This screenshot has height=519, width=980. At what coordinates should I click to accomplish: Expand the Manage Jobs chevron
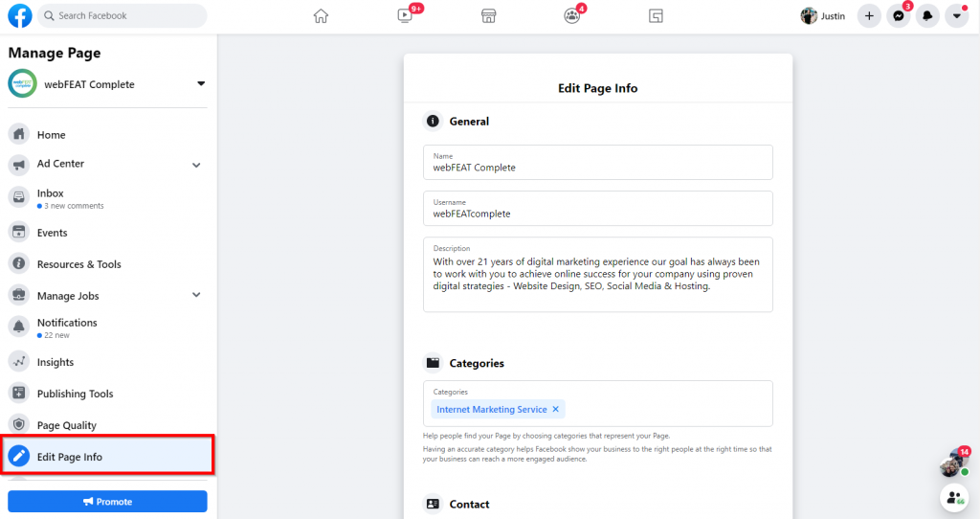196,295
